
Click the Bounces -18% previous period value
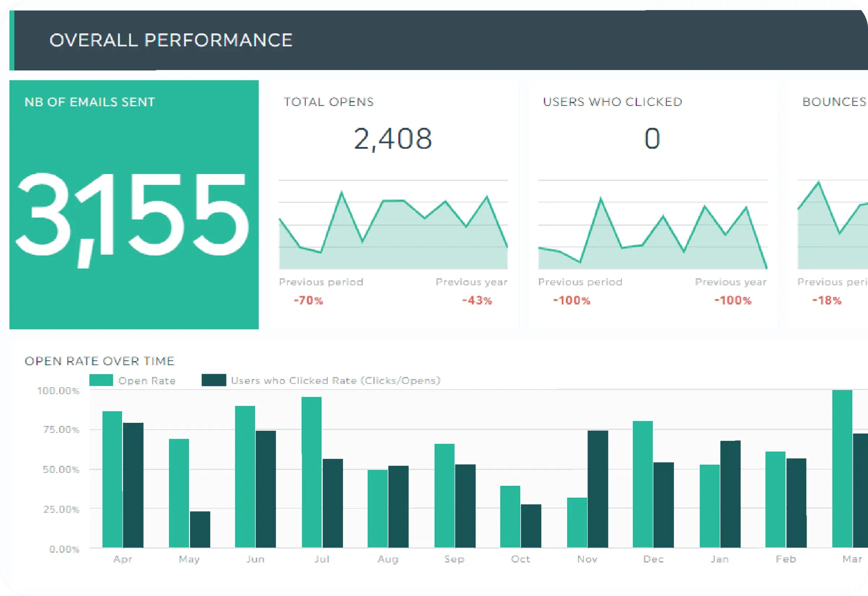[x=827, y=301]
